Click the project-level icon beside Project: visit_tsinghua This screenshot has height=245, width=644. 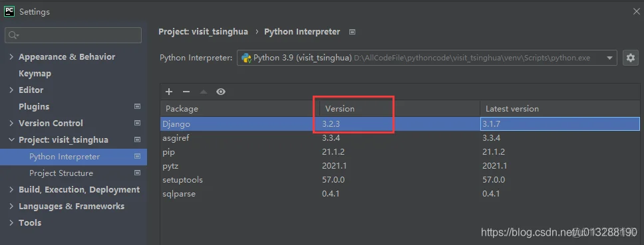tap(137, 139)
